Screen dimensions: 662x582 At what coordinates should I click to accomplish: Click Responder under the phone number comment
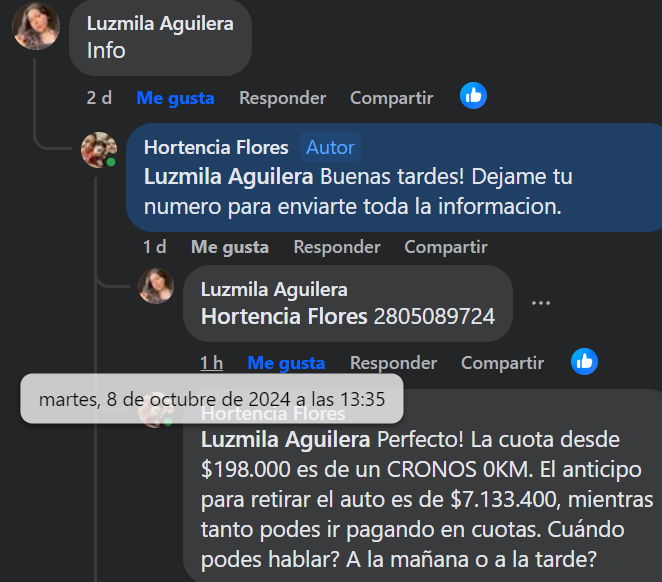[x=393, y=363]
